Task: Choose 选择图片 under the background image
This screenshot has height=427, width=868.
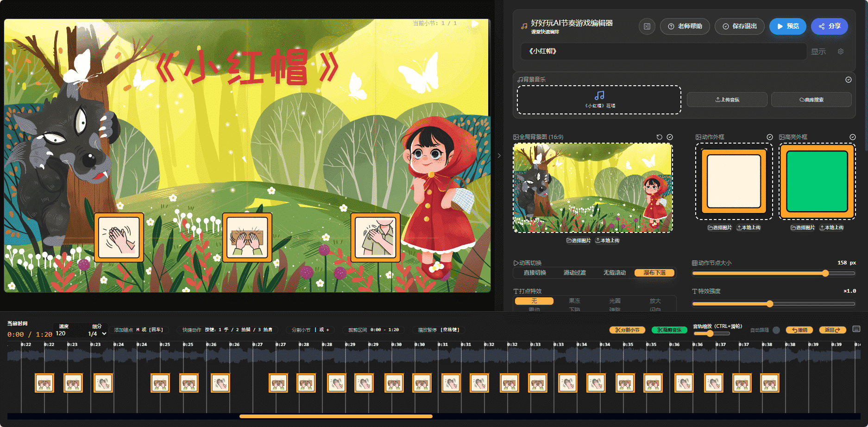Action: [579, 240]
